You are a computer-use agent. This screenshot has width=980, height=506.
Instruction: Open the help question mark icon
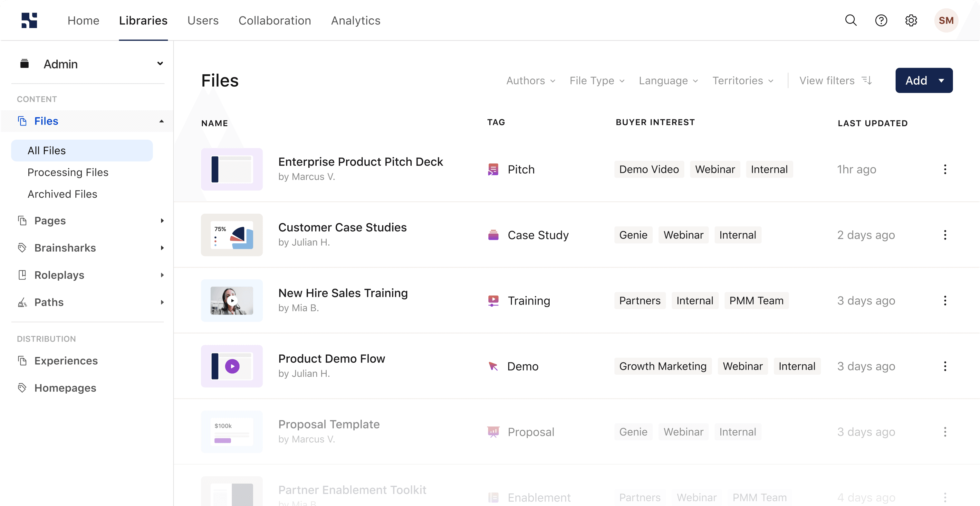pyautogui.click(x=881, y=20)
